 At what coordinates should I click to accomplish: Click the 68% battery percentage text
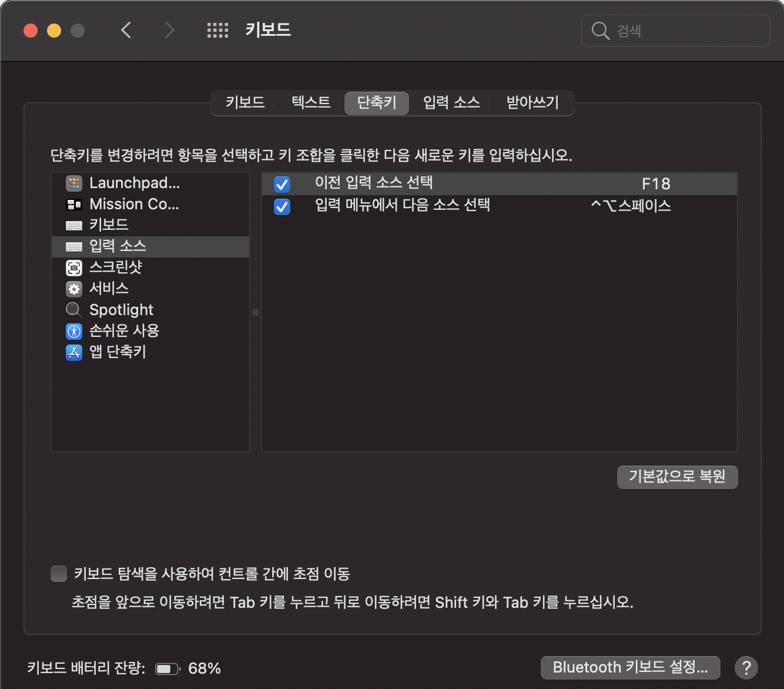205,668
